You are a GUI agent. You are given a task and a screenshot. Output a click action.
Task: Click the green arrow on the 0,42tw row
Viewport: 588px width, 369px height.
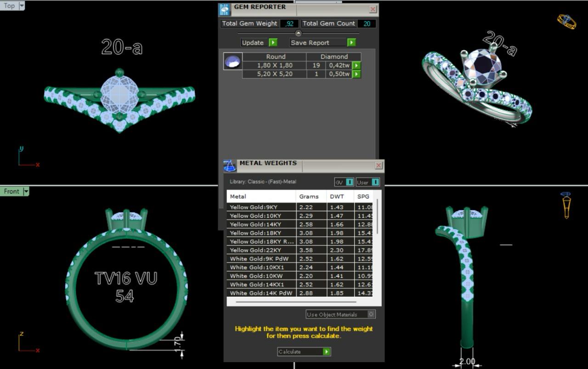(356, 66)
